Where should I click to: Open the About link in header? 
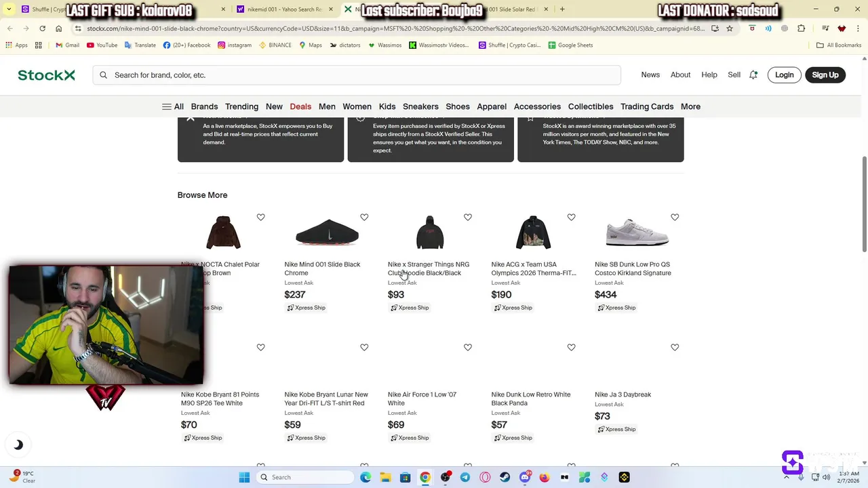pos(680,75)
